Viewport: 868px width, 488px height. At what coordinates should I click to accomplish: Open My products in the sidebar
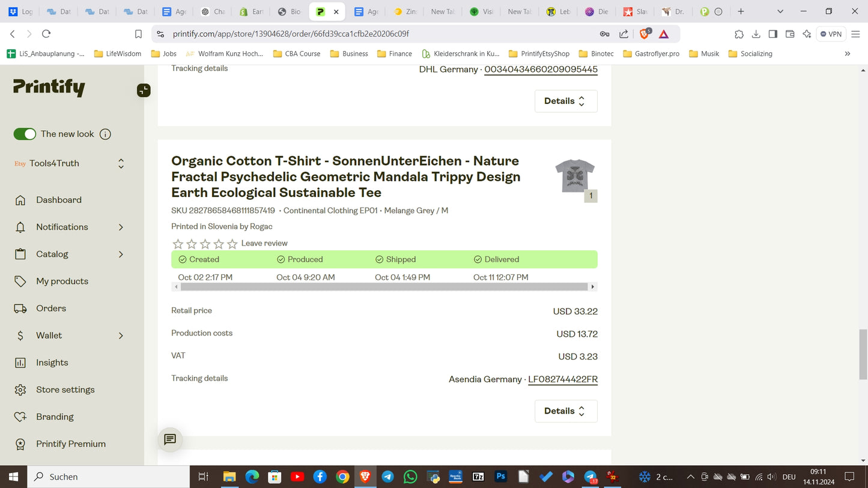(x=62, y=282)
